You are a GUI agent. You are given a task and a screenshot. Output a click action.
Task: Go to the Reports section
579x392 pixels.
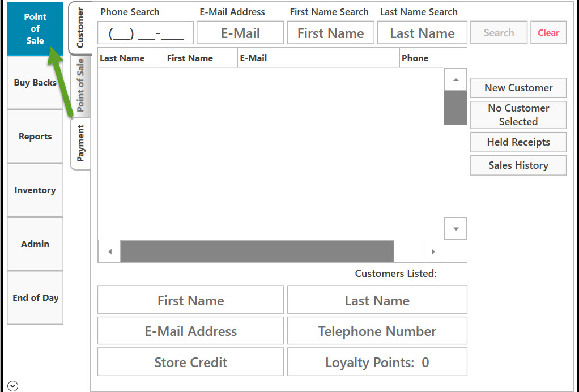point(35,136)
